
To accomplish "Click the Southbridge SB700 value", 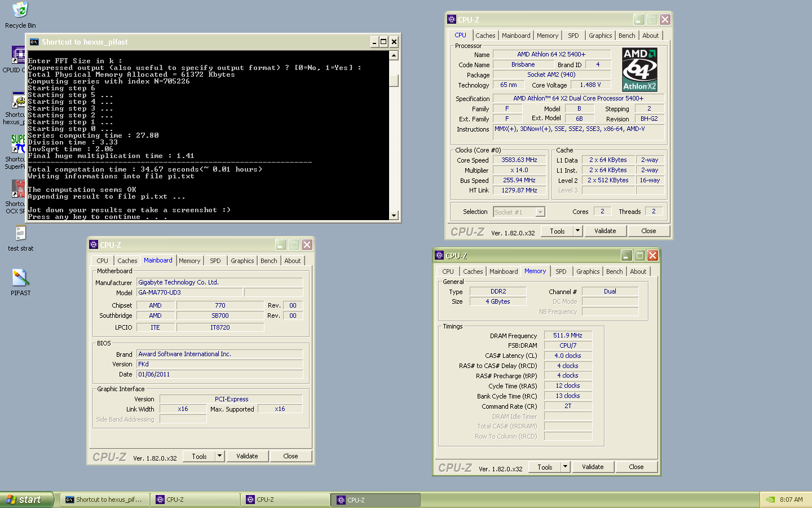I will 220,316.
